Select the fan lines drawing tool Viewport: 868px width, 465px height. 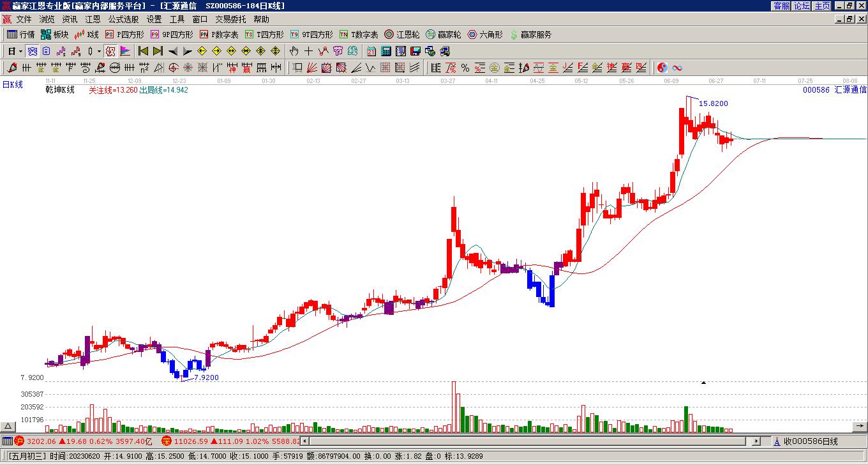click(311, 68)
